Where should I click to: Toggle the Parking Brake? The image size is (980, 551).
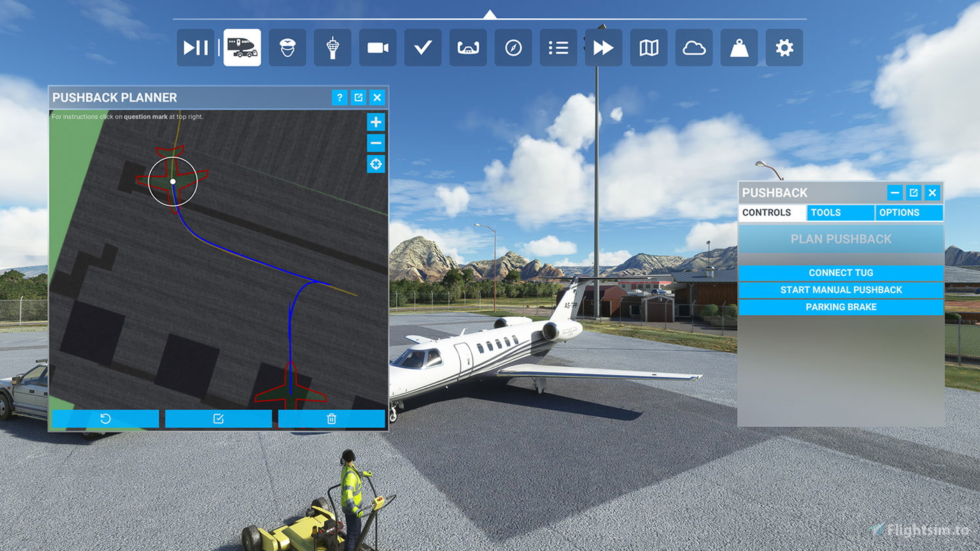tap(840, 307)
